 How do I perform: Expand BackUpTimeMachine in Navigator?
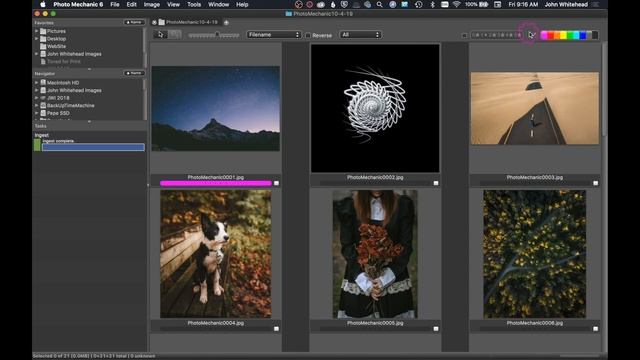point(37,105)
